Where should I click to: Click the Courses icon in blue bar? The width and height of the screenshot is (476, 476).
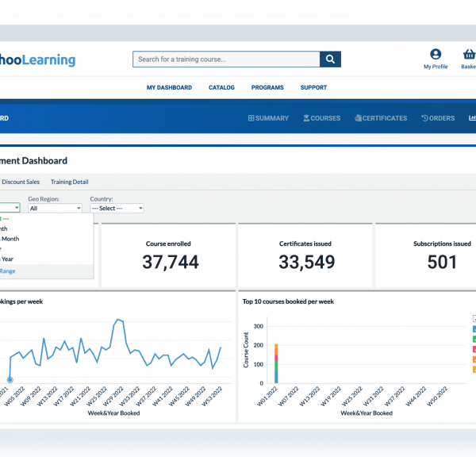pyautogui.click(x=306, y=118)
